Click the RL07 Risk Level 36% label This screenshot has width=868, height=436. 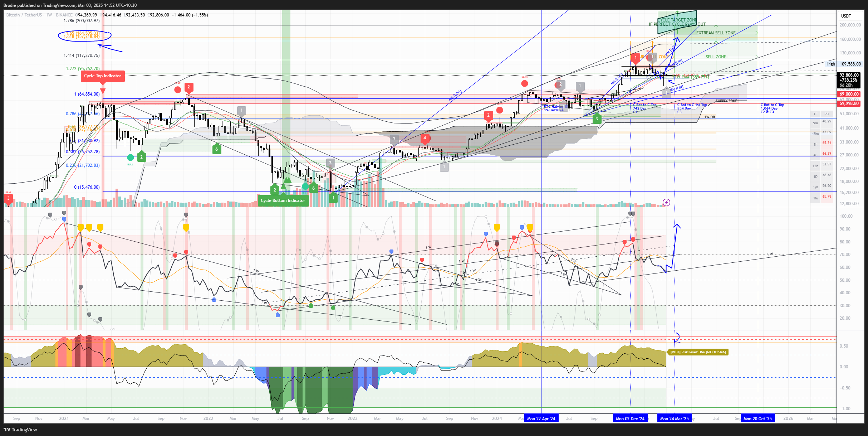click(698, 352)
